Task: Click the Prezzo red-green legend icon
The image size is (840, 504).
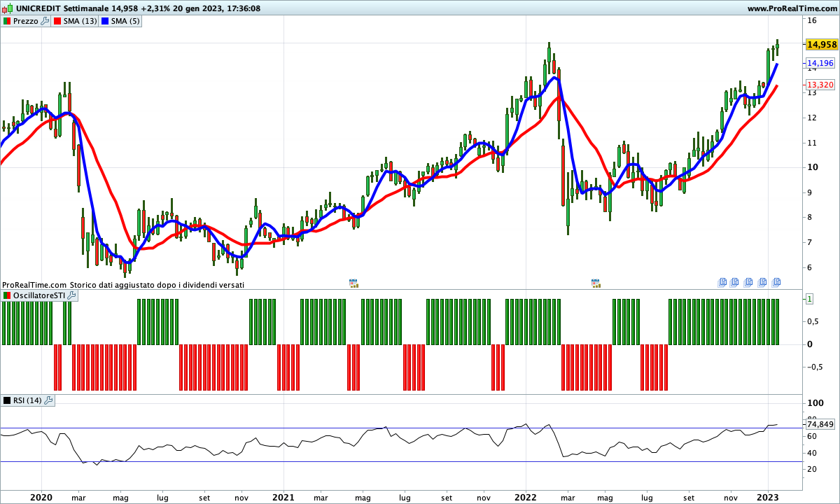Action: pos(6,21)
